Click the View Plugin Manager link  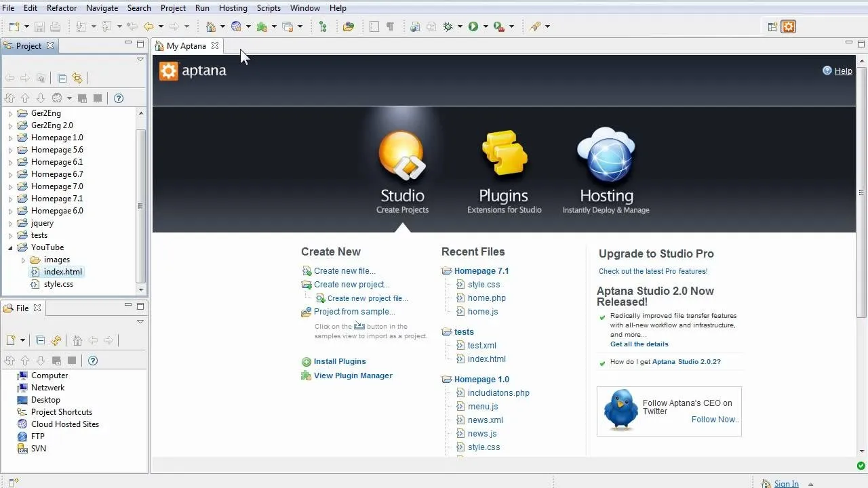tap(353, 375)
